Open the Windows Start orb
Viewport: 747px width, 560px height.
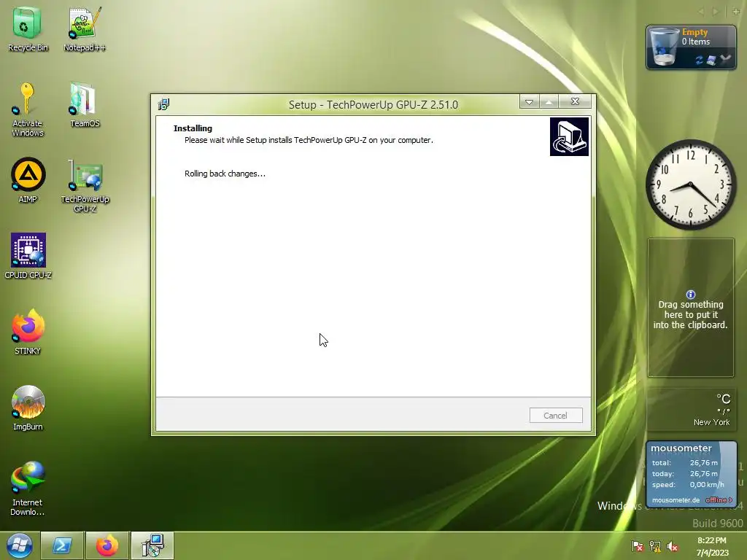click(19, 545)
